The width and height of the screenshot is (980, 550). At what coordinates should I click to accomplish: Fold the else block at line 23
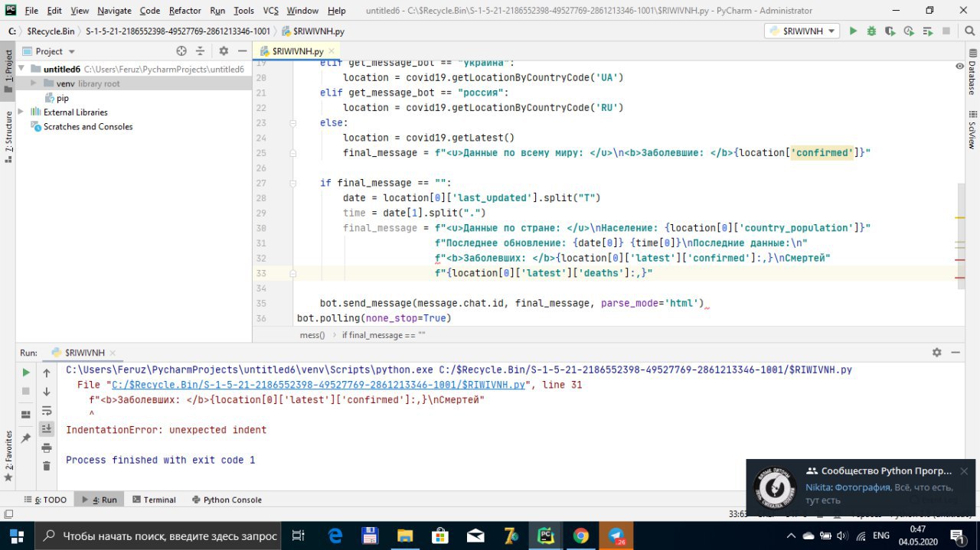point(292,122)
